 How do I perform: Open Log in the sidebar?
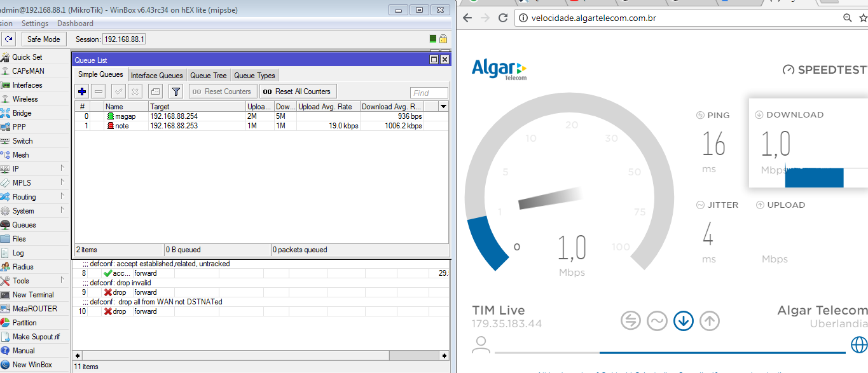point(18,253)
